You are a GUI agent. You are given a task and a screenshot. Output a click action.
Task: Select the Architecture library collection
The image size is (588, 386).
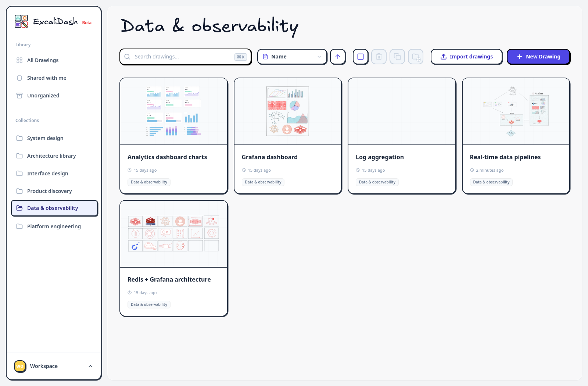54,156
